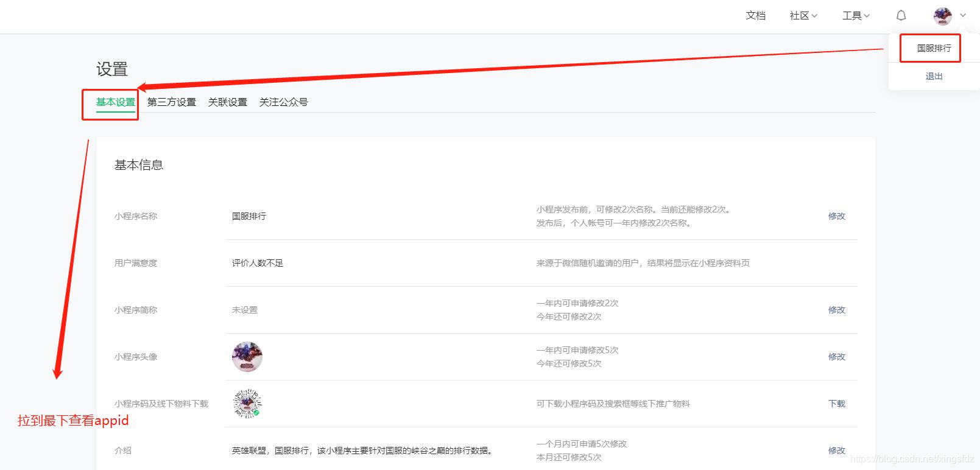Click 退出 to log out
This screenshot has height=470, width=980.
pyautogui.click(x=934, y=76)
